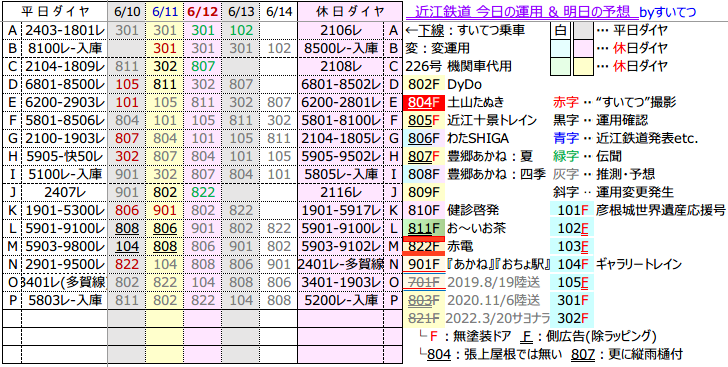The width and height of the screenshot is (728, 367).
Task: Select the 6/13 date column header
Action: [241, 12]
